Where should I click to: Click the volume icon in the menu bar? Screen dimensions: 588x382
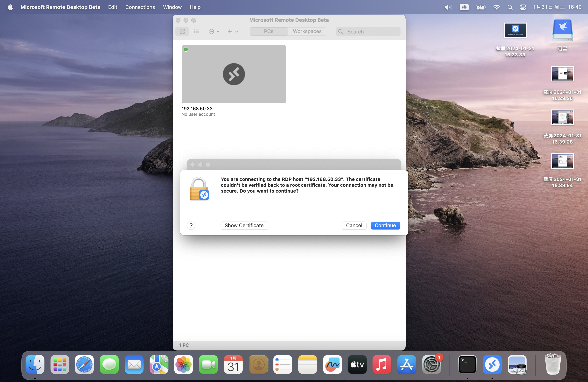448,7
